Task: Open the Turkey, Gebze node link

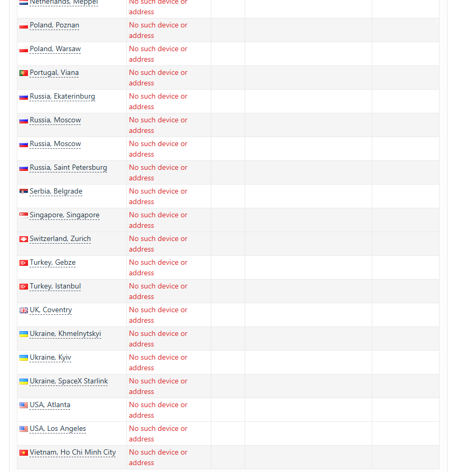Action: tap(53, 263)
